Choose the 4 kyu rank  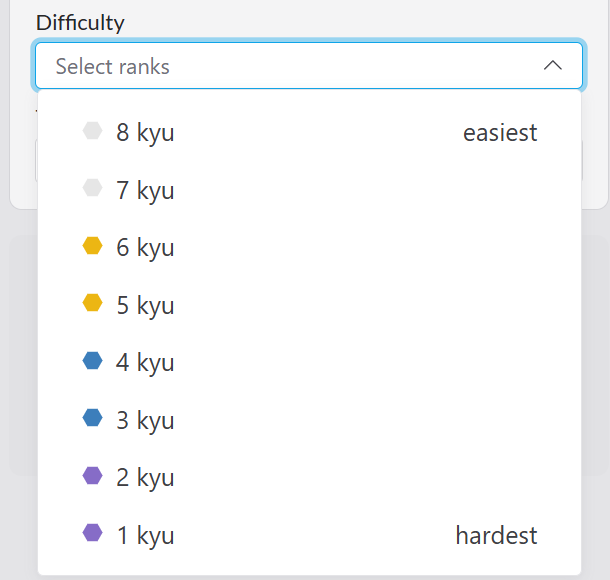(x=145, y=363)
